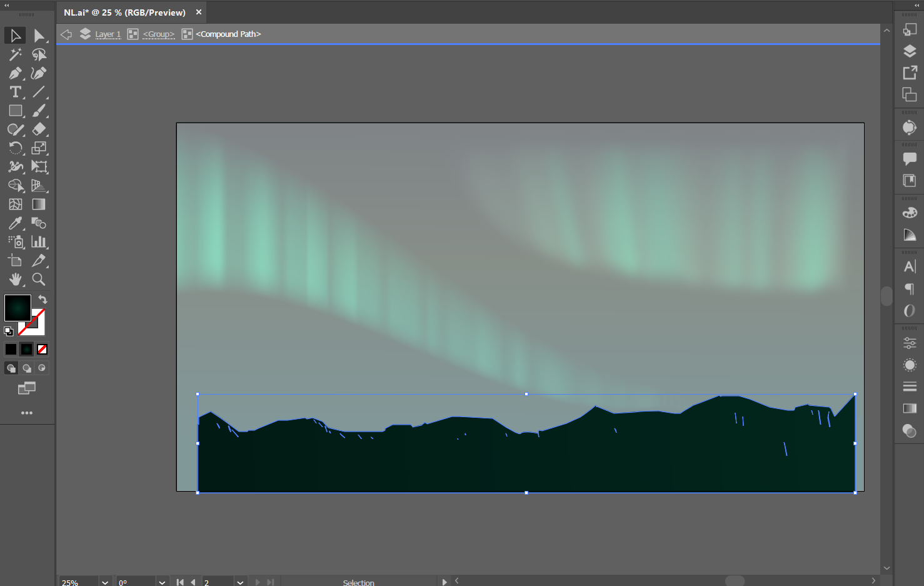Activate the Magic Wand tool

[16, 54]
